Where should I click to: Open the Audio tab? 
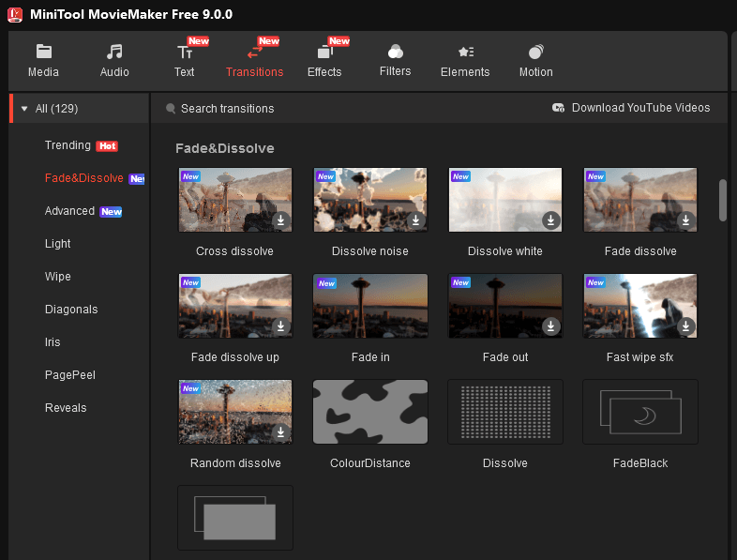point(114,61)
